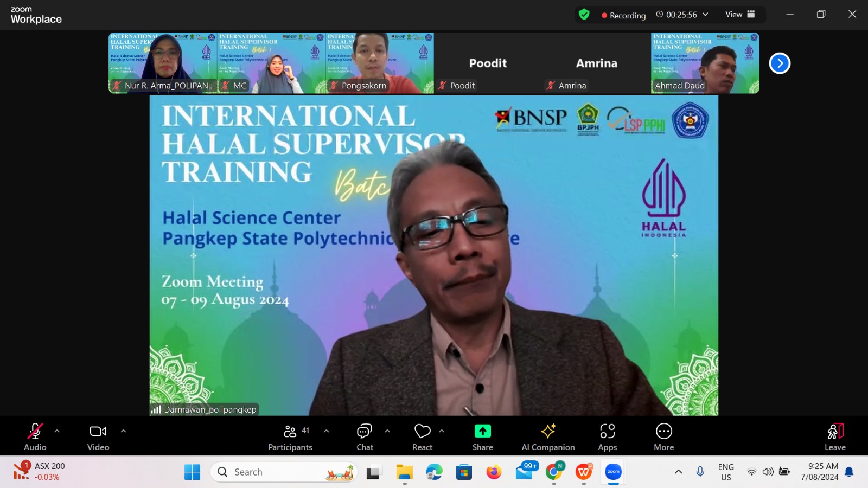Screen dimensions: 868x488
Task: Unmute microphone with Audio button
Action: 35,437
